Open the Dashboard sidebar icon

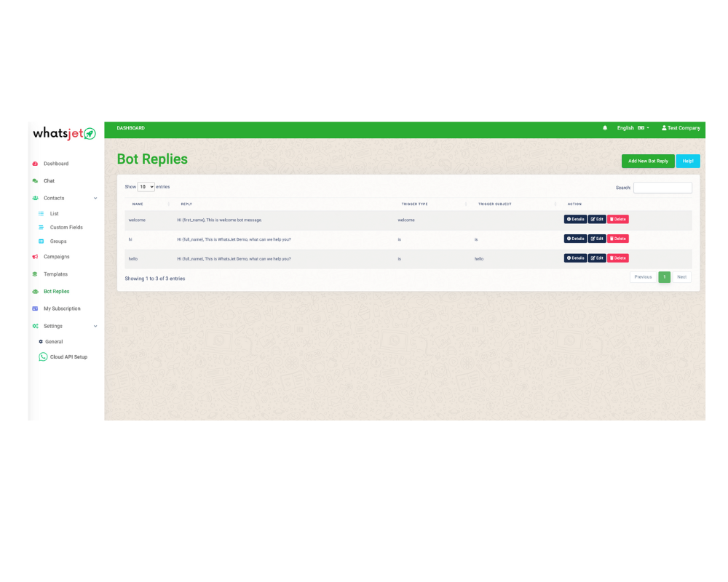(35, 164)
